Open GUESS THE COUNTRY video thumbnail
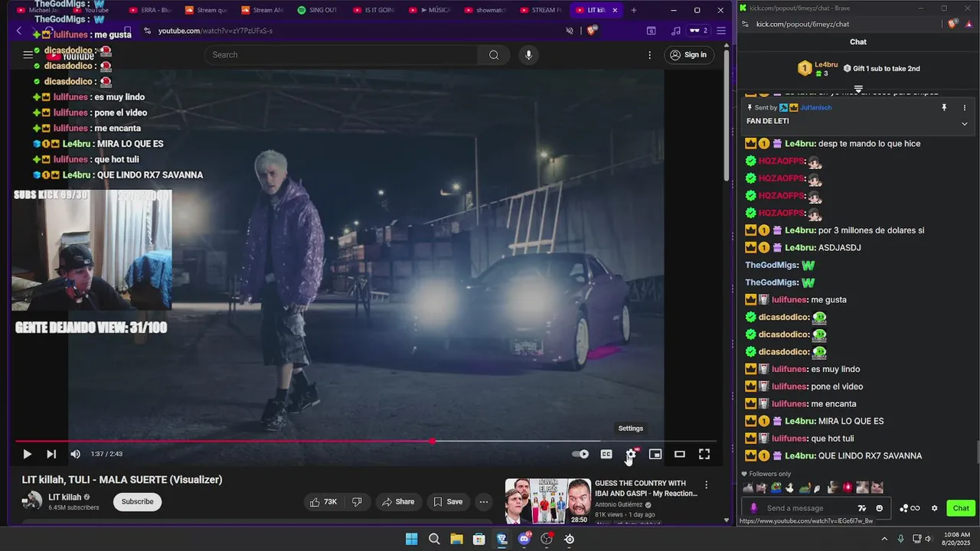Image resolution: width=980 pixels, height=551 pixels. click(548, 501)
